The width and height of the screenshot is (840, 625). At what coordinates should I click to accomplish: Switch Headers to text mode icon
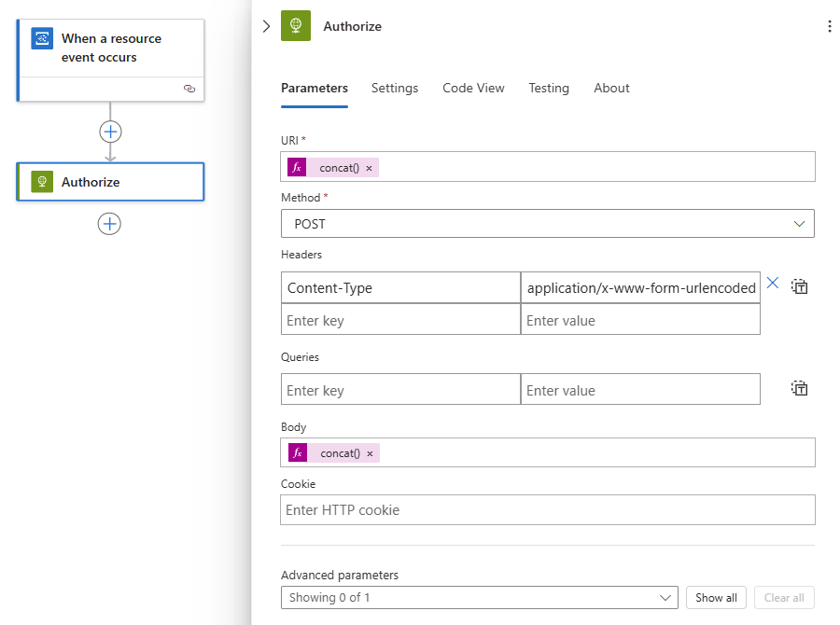pos(799,286)
